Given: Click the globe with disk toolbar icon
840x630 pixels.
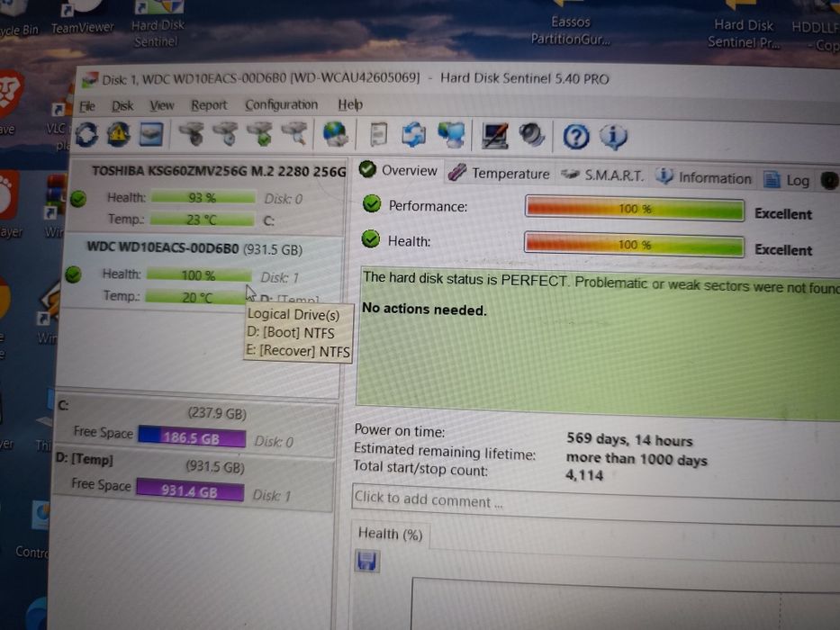Looking at the screenshot, I should coord(336,134).
